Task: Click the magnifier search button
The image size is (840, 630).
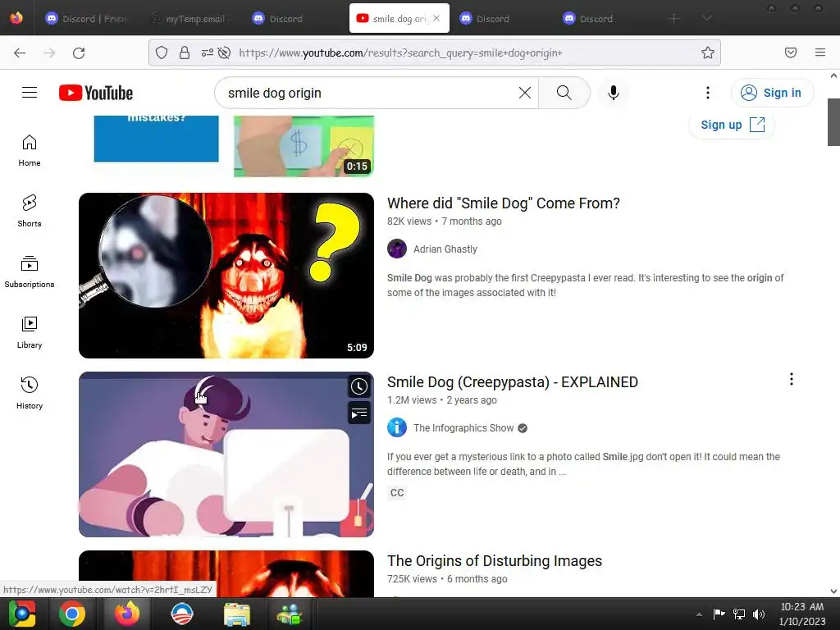Action: click(564, 93)
